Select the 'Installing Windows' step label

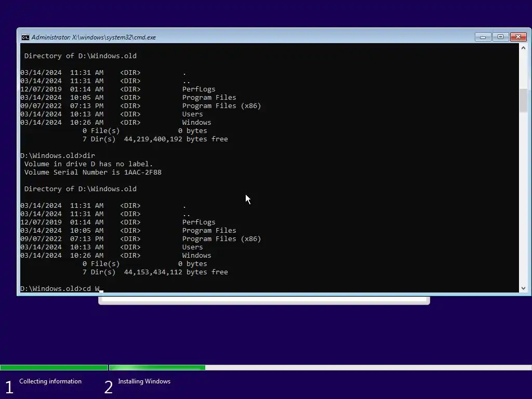(144, 381)
